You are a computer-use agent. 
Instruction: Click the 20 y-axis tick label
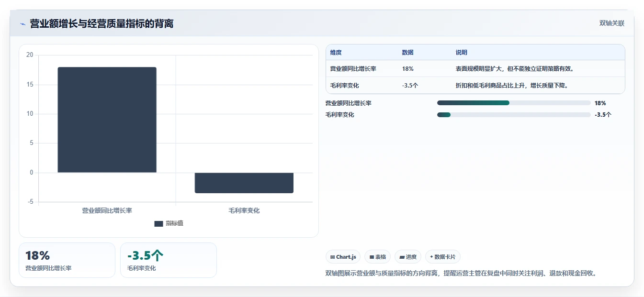30,55
